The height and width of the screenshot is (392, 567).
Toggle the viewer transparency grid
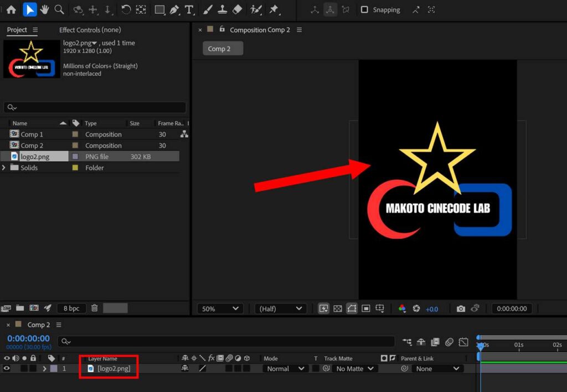click(x=337, y=308)
